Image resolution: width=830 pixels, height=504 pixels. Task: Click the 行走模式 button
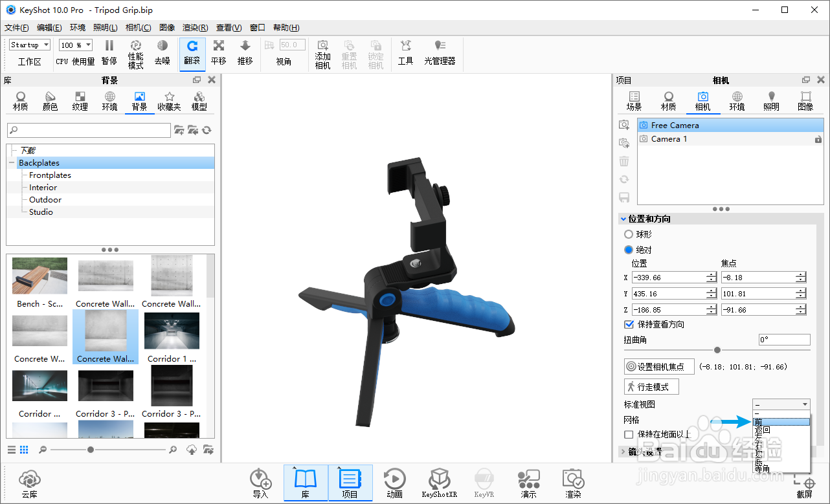pyautogui.click(x=651, y=386)
